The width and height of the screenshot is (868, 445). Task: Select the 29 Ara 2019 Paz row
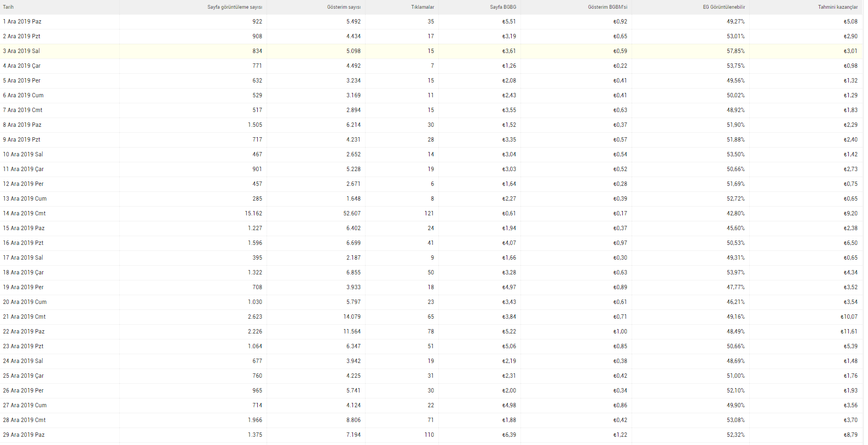tap(432, 435)
